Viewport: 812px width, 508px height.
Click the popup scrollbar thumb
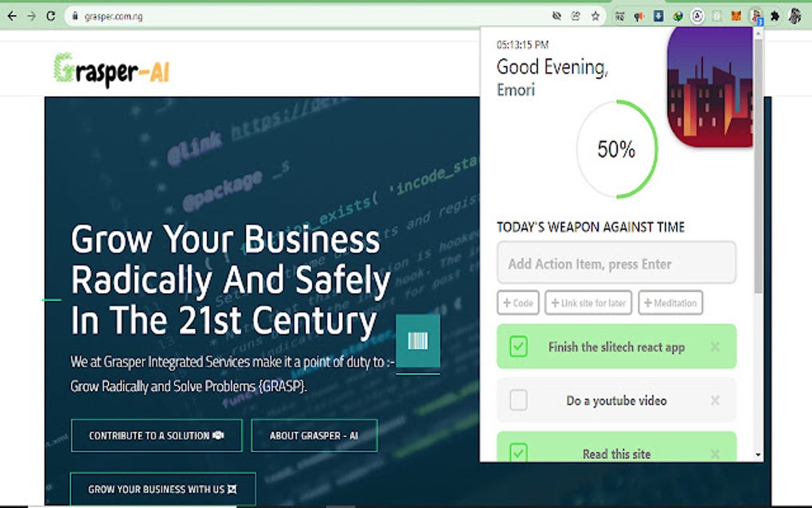click(x=758, y=166)
